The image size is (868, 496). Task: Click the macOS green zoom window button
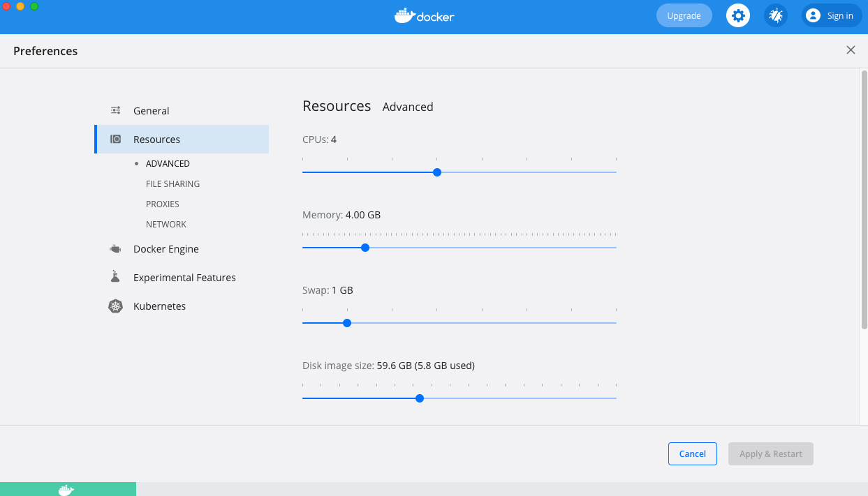tap(34, 6)
